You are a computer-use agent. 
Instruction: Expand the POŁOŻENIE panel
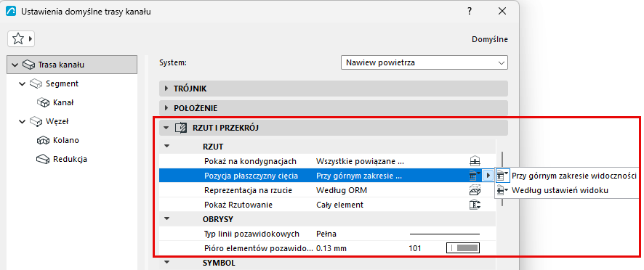click(x=166, y=108)
